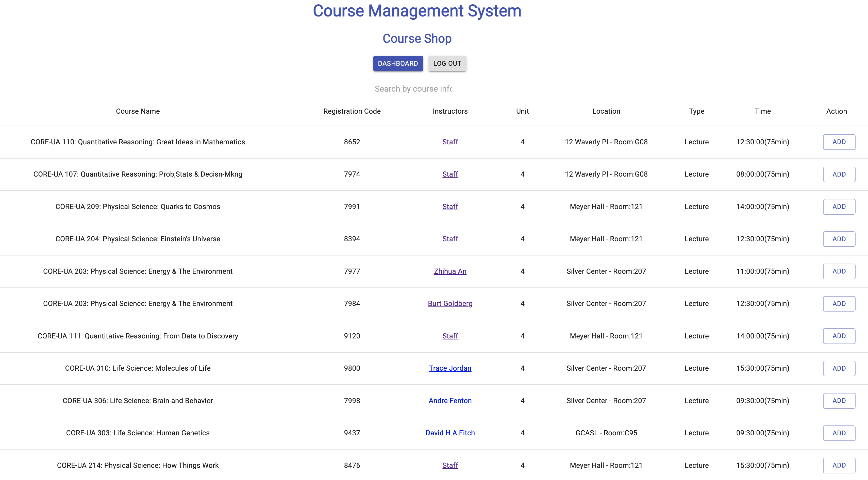This screenshot has width=868, height=480.
Task: View instructor Trace Jordan
Action: (450, 368)
